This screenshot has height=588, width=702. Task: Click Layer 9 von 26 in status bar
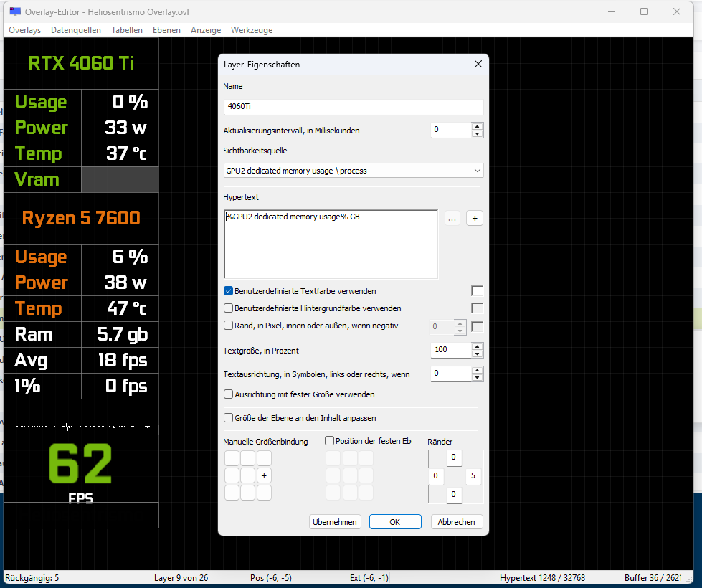point(181,578)
